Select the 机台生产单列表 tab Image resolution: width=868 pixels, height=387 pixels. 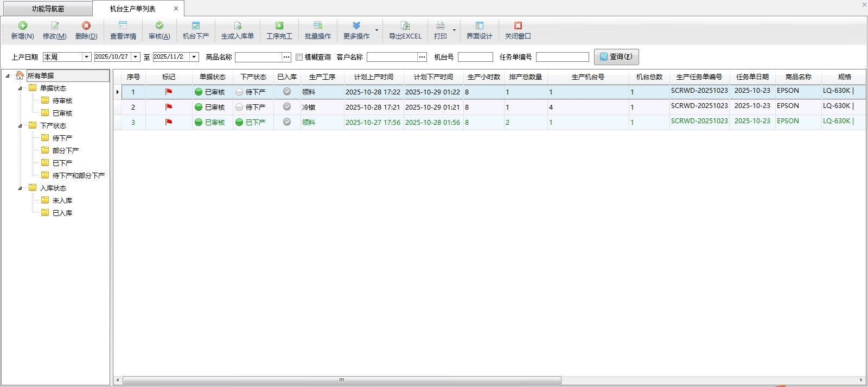[x=133, y=9]
